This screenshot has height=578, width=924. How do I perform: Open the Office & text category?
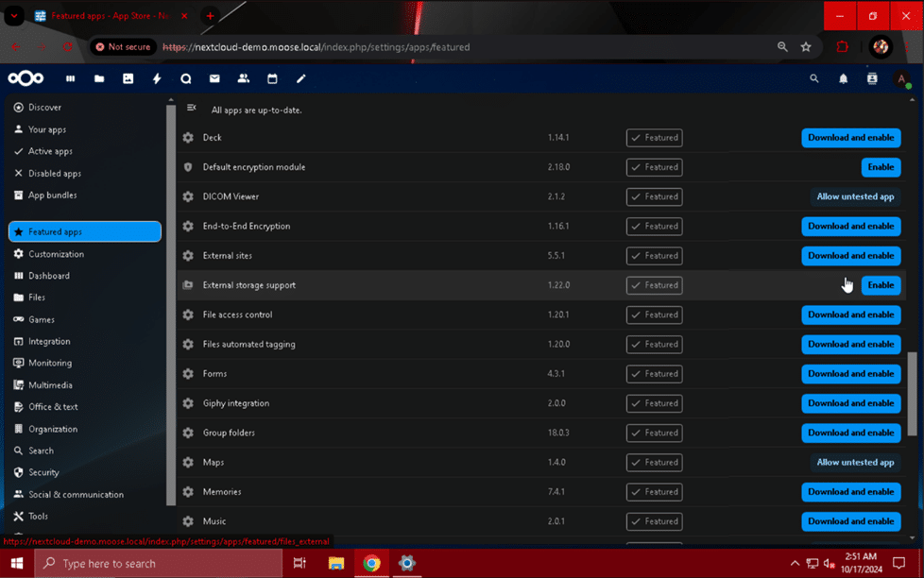tap(85, 406)
